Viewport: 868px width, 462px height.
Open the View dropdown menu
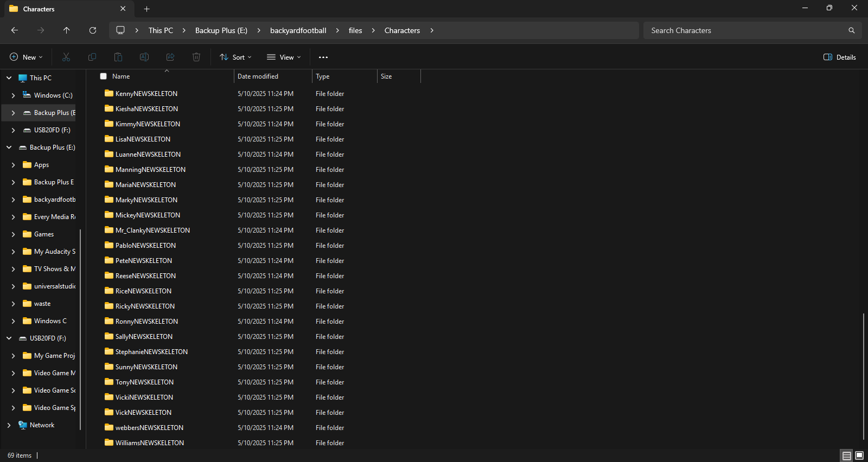tap(284, 57)
